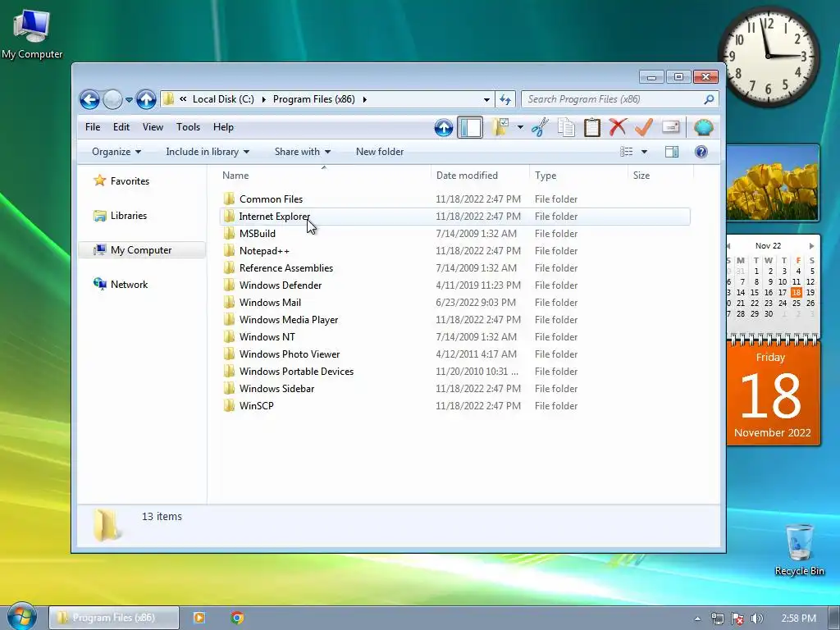
Task: Click the Name column header
Action: click(x=323, y=176)
